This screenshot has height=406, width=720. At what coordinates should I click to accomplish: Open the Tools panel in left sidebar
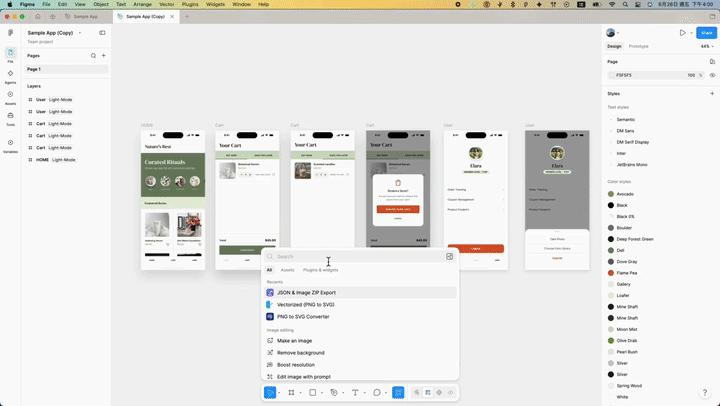(10, 118)
